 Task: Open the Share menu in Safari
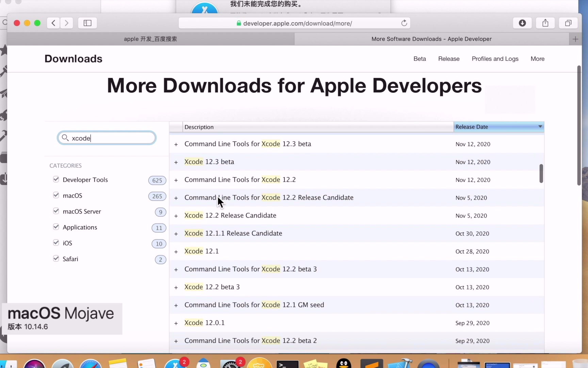coord(545,23)
